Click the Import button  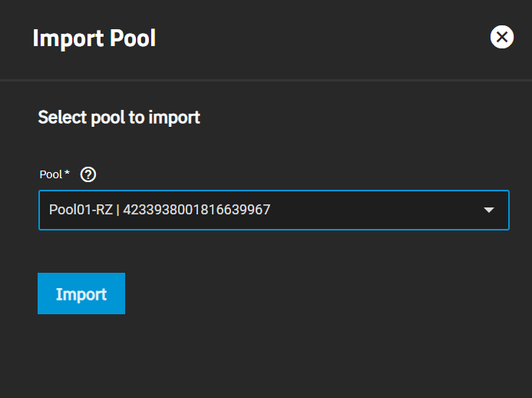coord(81,294)
